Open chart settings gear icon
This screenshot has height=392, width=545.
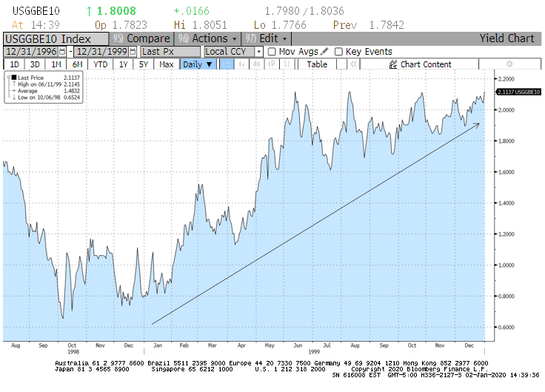click(509, 64)
